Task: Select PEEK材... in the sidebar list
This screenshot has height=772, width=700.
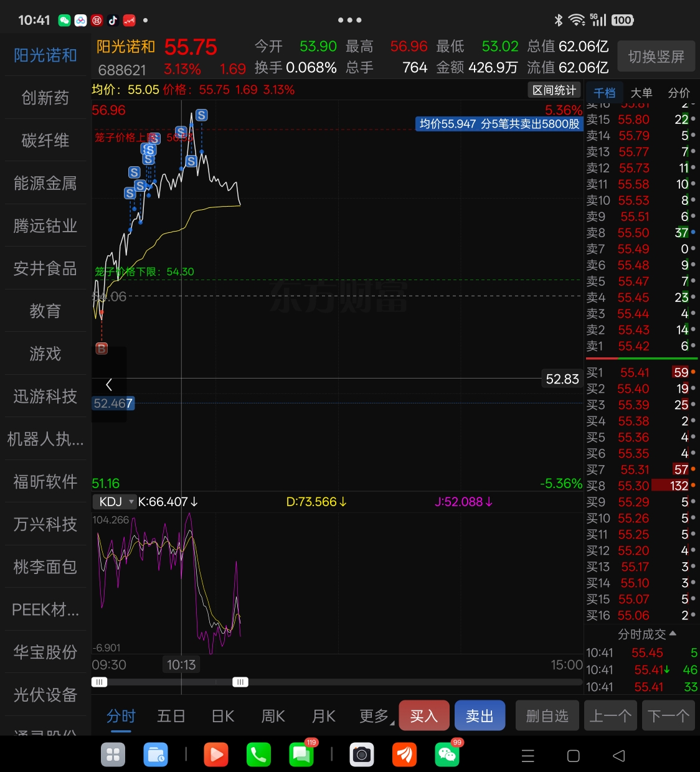Action: tap(45, 610)
